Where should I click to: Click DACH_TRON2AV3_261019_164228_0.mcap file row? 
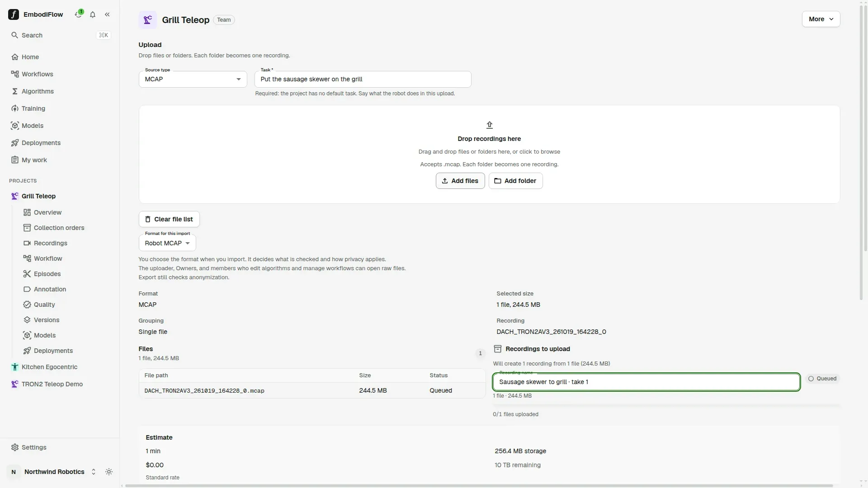click(312, 390)
